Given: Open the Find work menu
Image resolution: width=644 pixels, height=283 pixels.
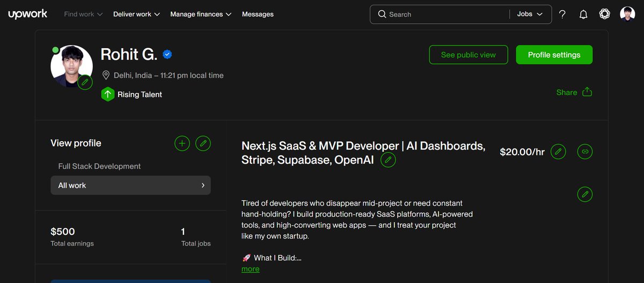Looking at the screenshot, I should pyautogui.click(x=83, y=14).
